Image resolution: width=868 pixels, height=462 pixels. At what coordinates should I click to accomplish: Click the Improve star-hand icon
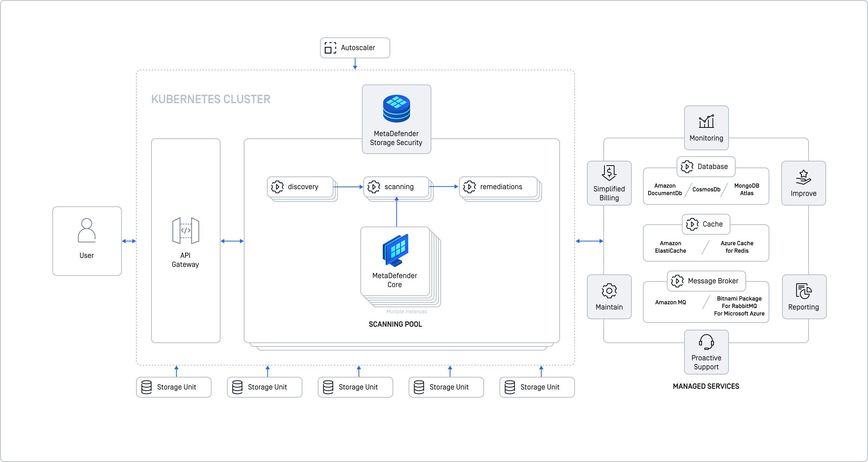(804, 178)
